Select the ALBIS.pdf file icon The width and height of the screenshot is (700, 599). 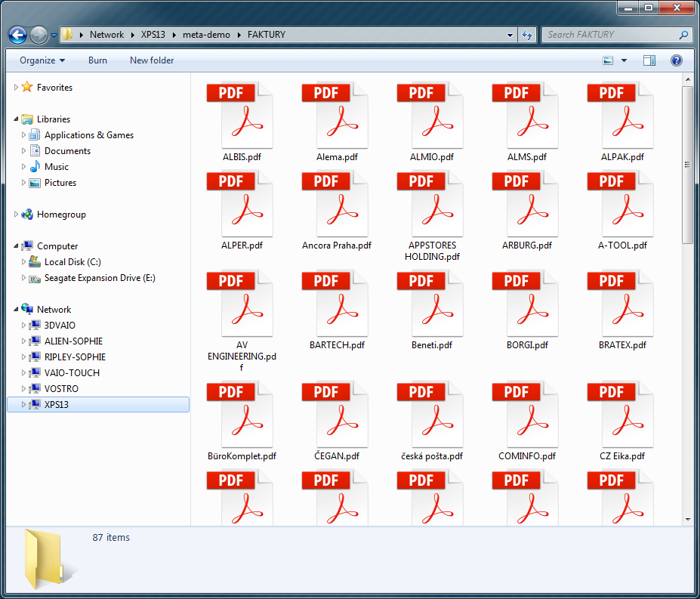pos(240,116)
